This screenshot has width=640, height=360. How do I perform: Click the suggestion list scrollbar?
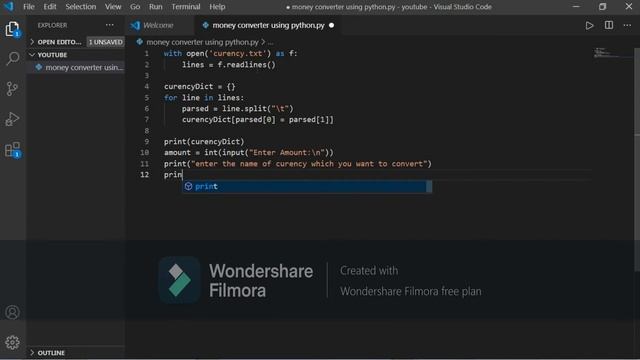tap(429, 187)
